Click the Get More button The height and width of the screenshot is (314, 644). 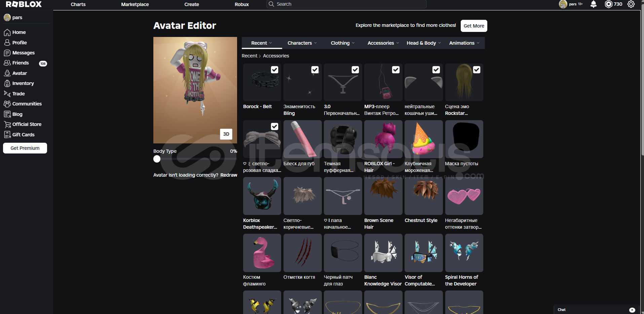click(474, 26)
